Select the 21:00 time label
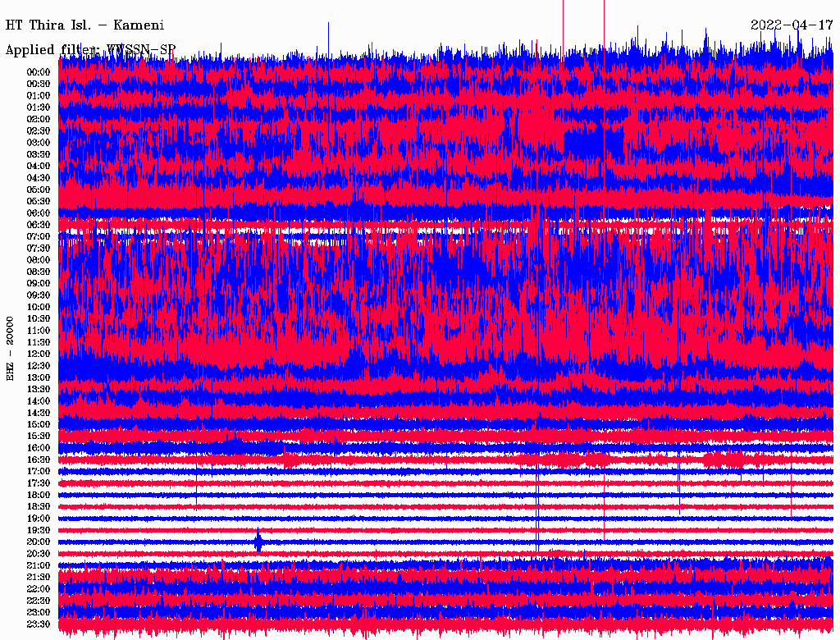The height and width of the screenshot is (640, 840). click(x=39, y=566)
